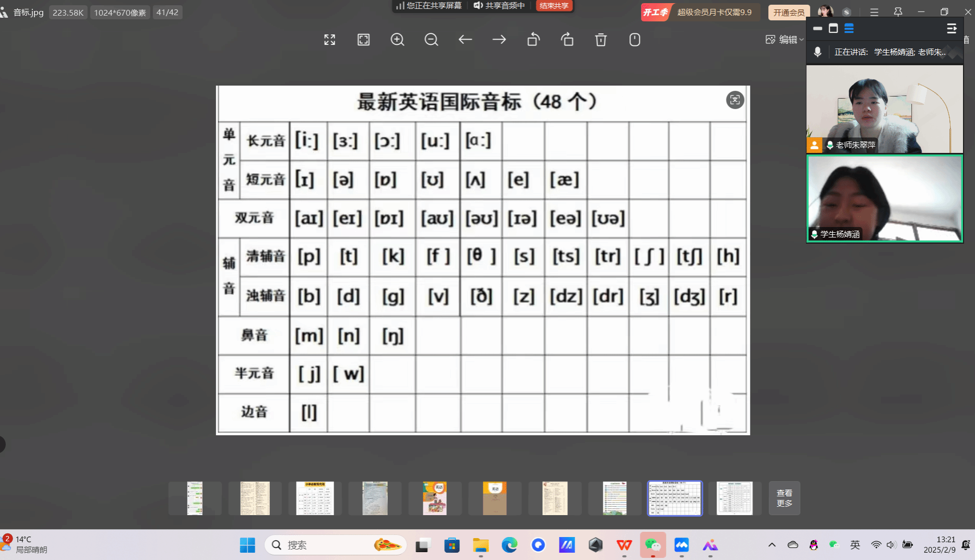
Task: Switch meeting panel to list layout view
Action: [x=849, y=29]
